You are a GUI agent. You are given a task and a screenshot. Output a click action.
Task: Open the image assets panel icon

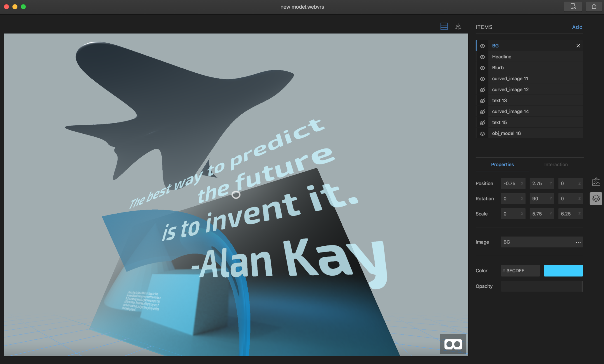(596, 182)
